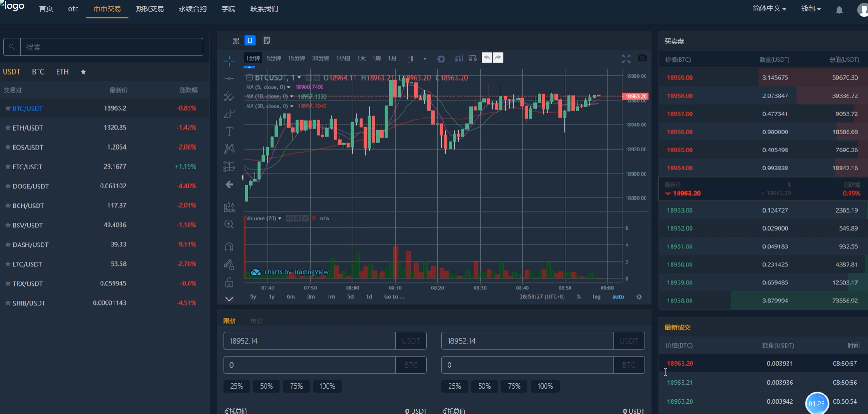The image size is (868, 414).
Task: Open the indicators icon in chart toolbar
Action: (x=458, y=58)
